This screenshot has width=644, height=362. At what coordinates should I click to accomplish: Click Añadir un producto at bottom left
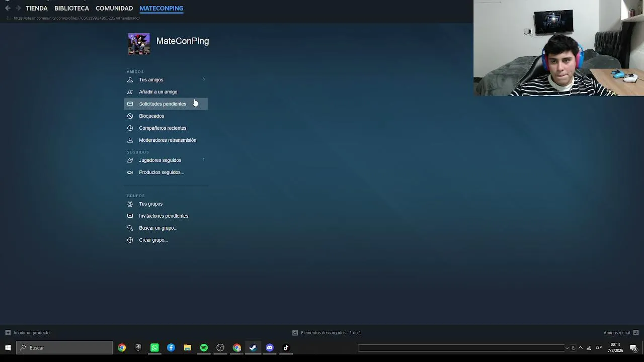(31, 333)
